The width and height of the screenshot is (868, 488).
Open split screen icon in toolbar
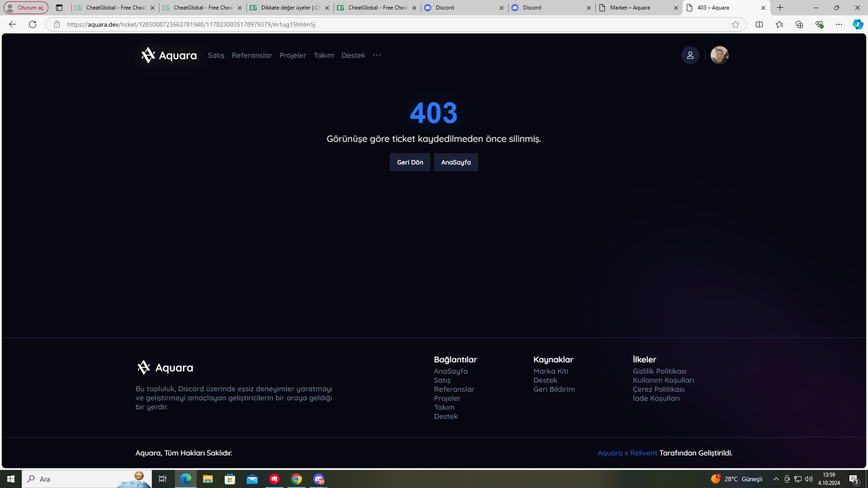(x=759, y=24)
